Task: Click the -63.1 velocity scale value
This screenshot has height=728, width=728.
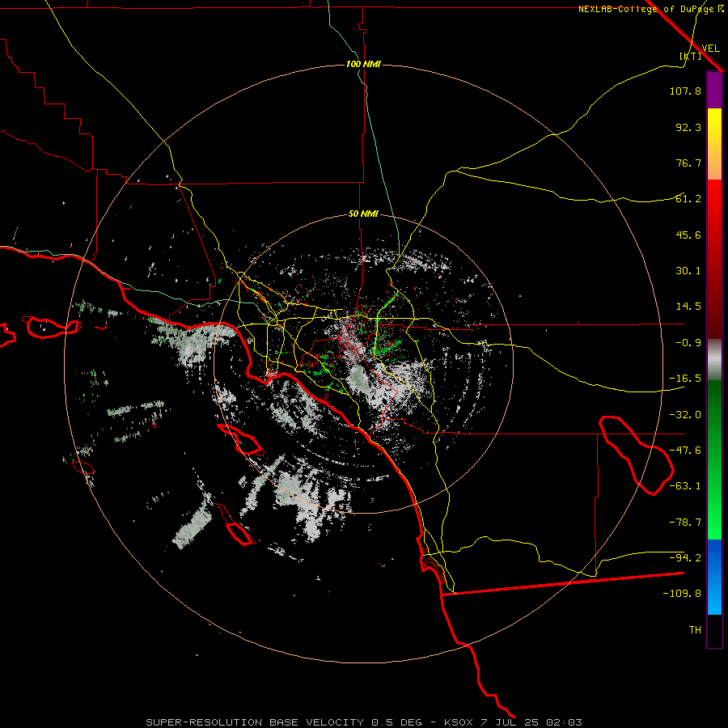Action: pyautogui.click(x=685, y=486)
